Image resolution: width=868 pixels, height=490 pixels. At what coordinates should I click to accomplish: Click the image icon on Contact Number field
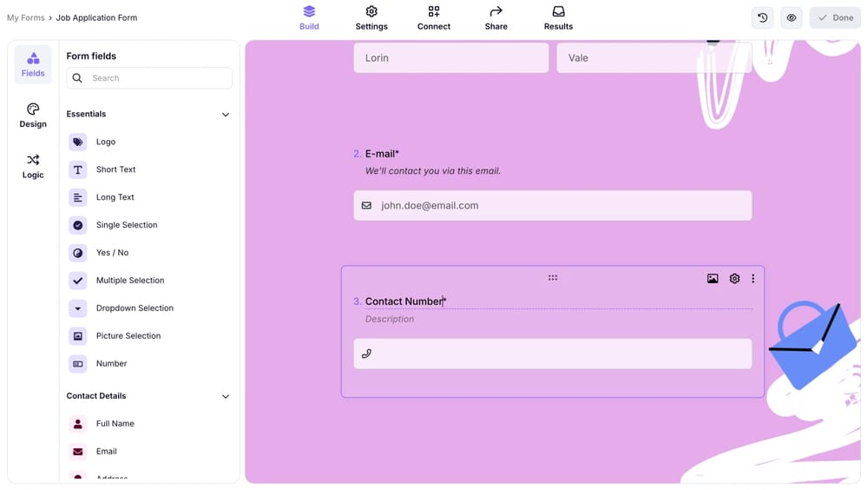click(713, 279)
